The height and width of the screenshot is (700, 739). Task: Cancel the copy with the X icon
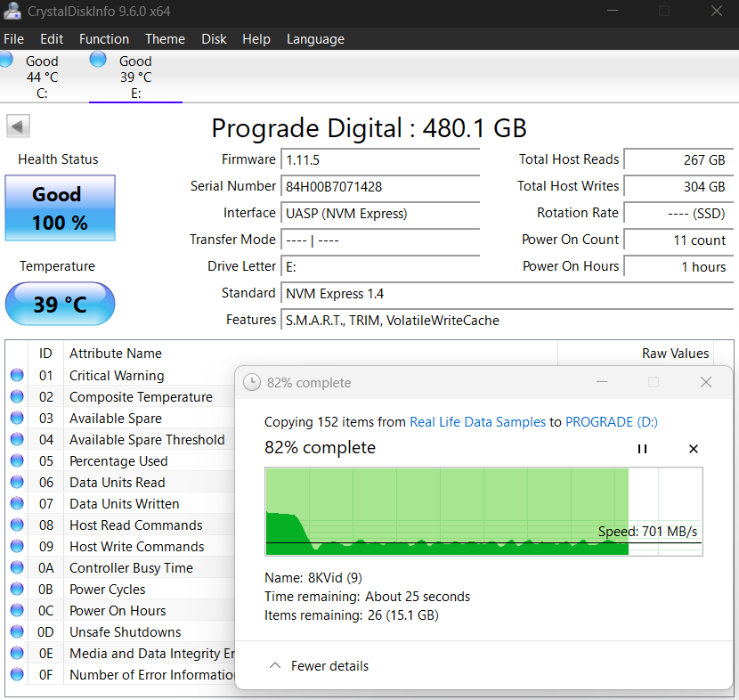coord(694,449)
